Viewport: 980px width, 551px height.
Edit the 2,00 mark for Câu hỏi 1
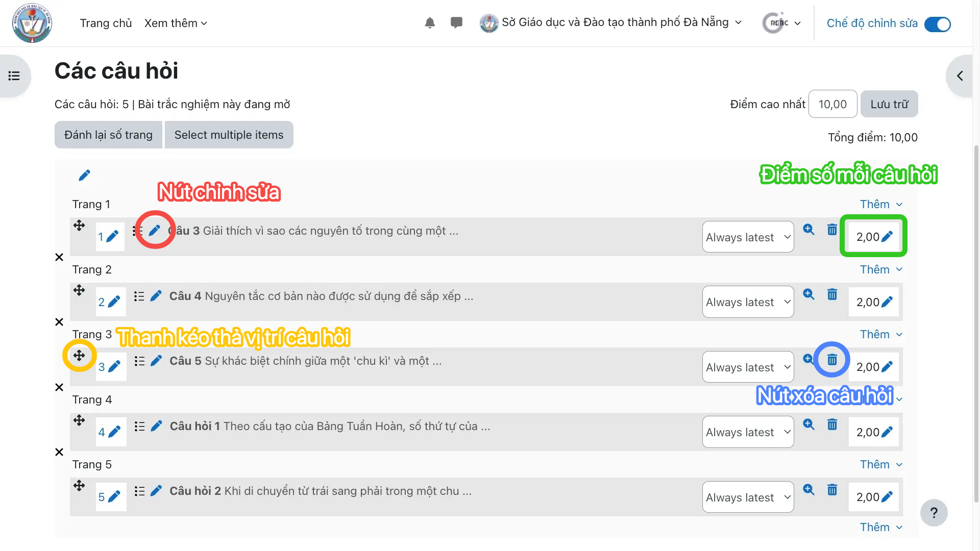(x=887, y=432)
